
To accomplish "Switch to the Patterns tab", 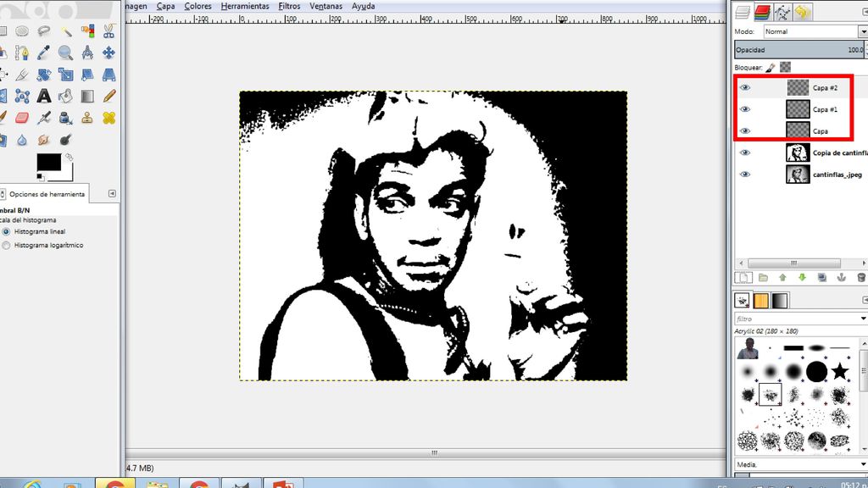I will click(761, 301).
